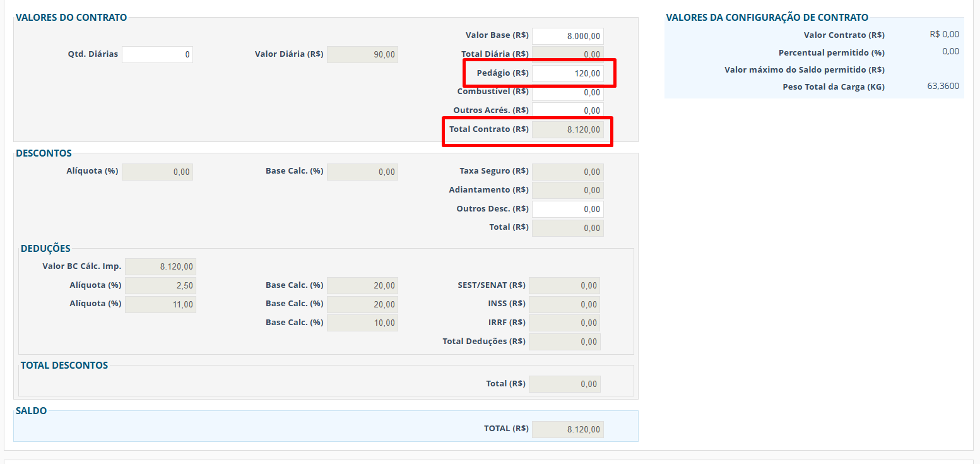
Task: Click the Valor Diária (R$) field
Action: click(362, 55)
